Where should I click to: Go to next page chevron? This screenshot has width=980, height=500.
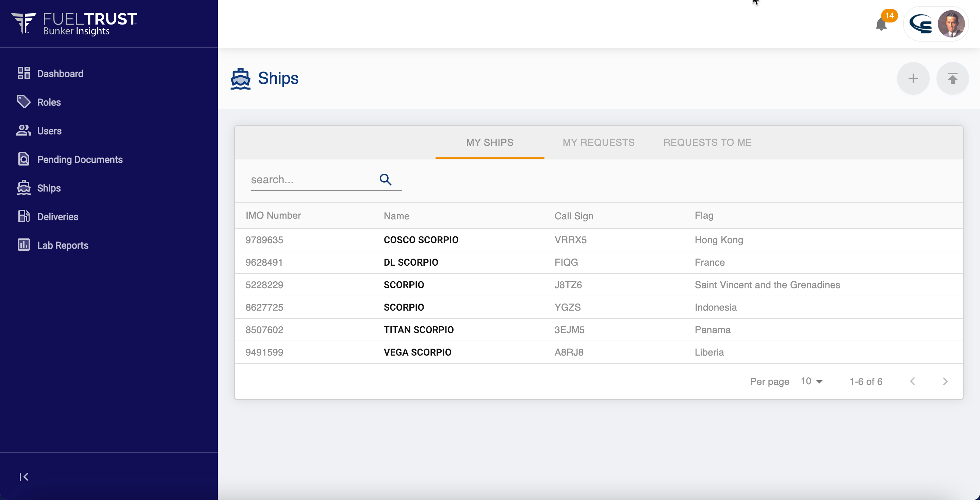pyautogui.click(x=945, y=381)
